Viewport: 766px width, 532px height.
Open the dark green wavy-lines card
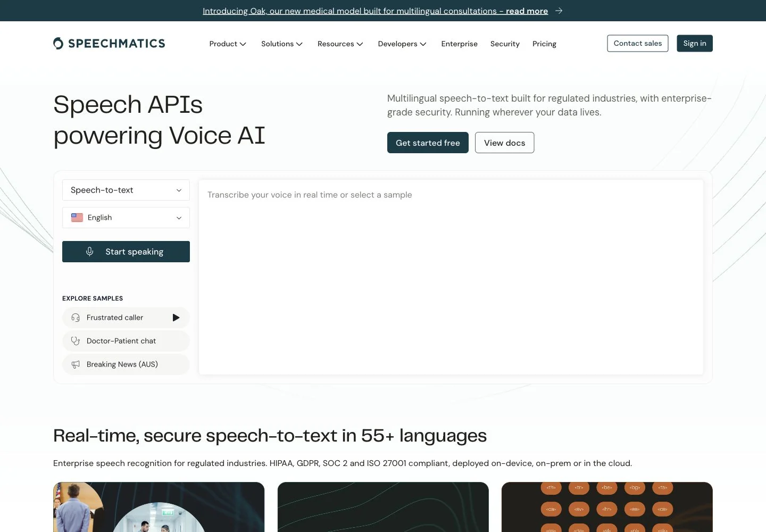pyautogui.click(x=383, y=507)
